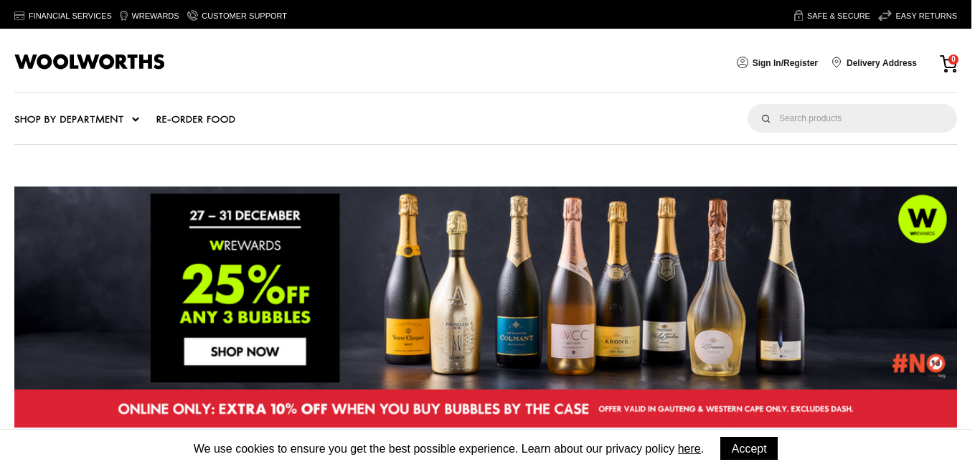Focus the Search products field
980x467 pixels.
(x=852, y=118)
